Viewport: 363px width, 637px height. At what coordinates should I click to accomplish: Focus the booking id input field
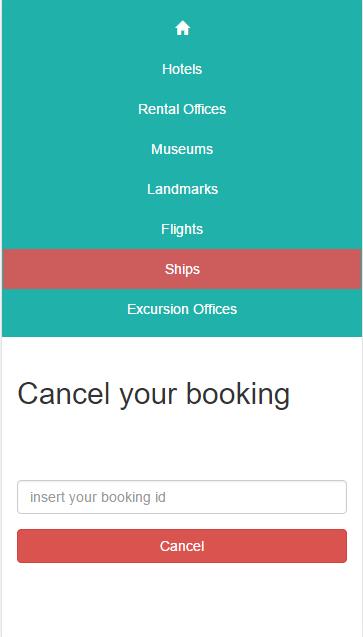182,497
